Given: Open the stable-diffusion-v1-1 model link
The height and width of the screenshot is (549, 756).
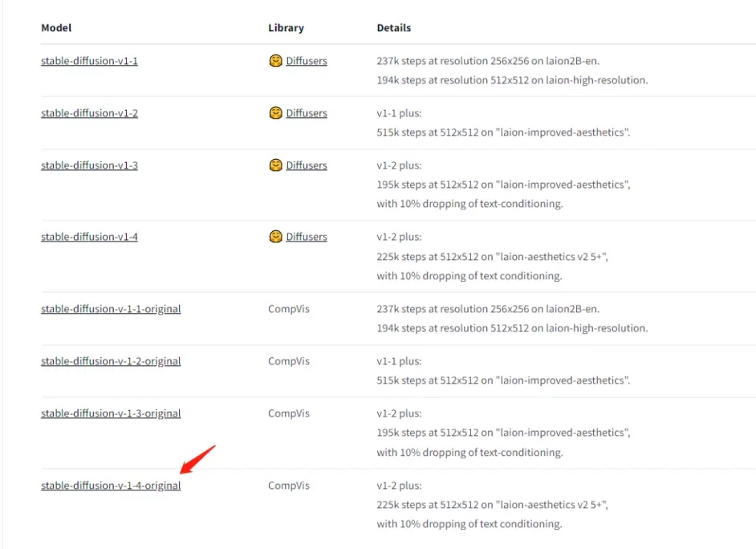Looking at the screenshot, I should [89, 61].
